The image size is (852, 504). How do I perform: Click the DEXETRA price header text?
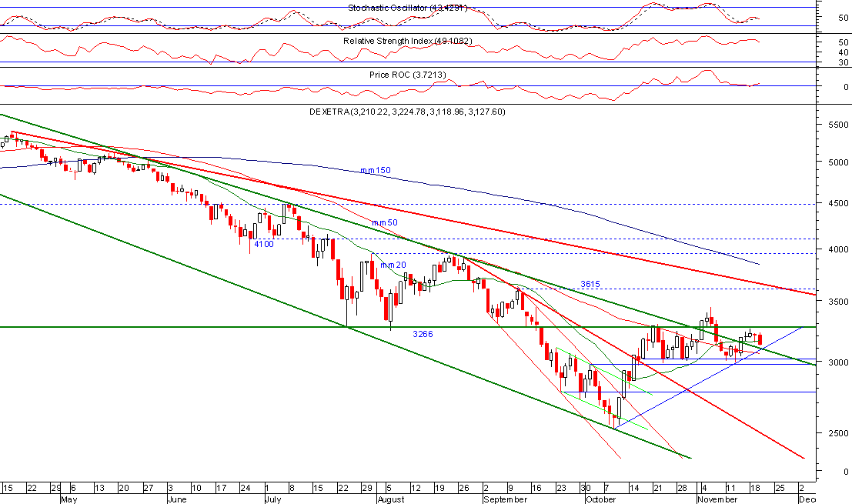coord(407,112)
